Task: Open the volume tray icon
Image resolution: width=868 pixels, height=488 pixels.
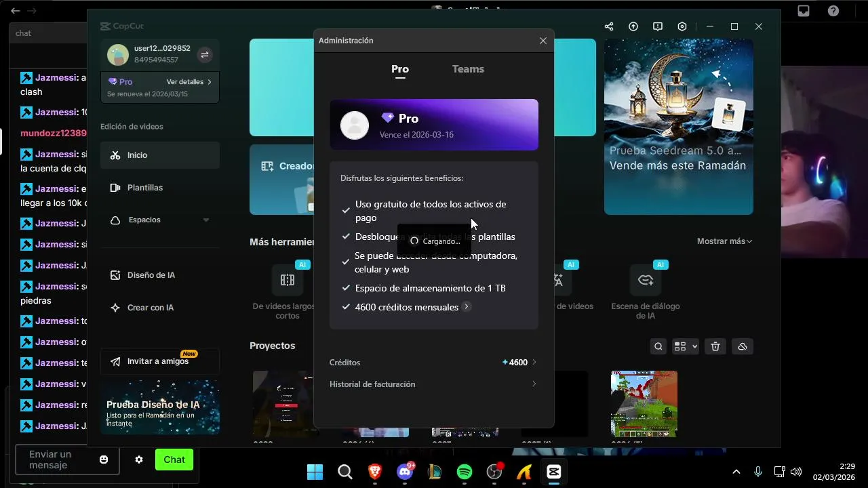Action: [x=796, y=472]
